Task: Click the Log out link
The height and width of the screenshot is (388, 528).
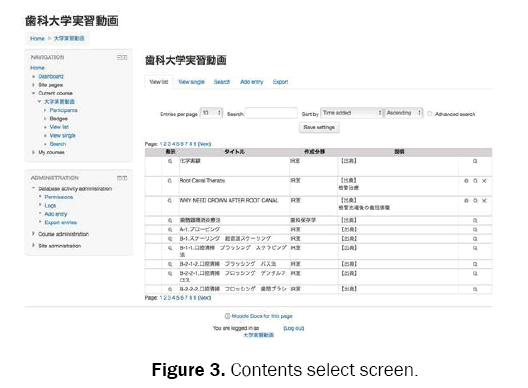Action: [x=294, y=328]
